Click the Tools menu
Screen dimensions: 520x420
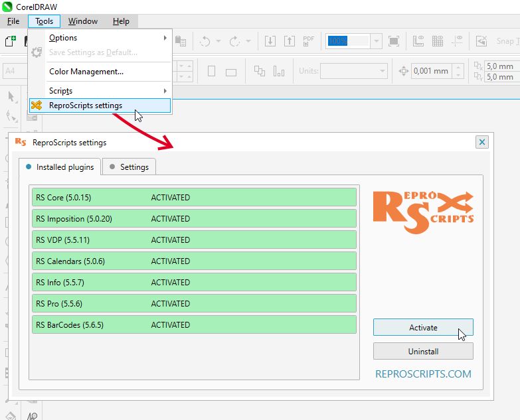(x=44, y=21)
